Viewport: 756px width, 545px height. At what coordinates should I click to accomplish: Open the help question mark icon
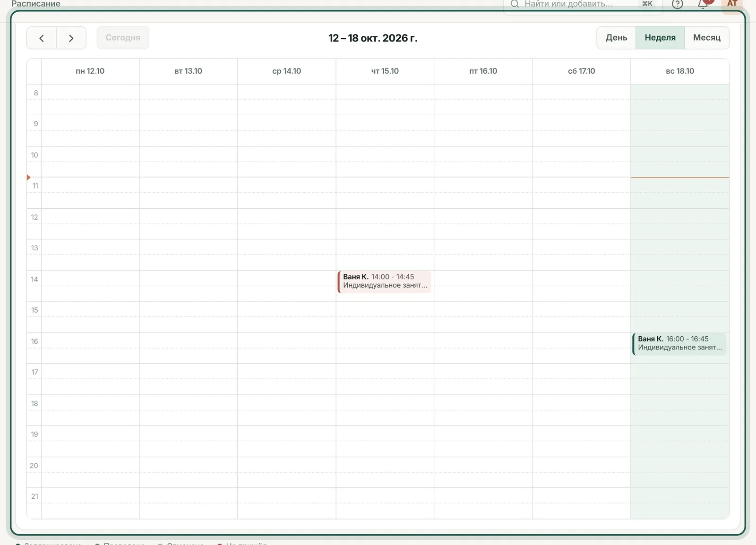click(x=677, y=4)
